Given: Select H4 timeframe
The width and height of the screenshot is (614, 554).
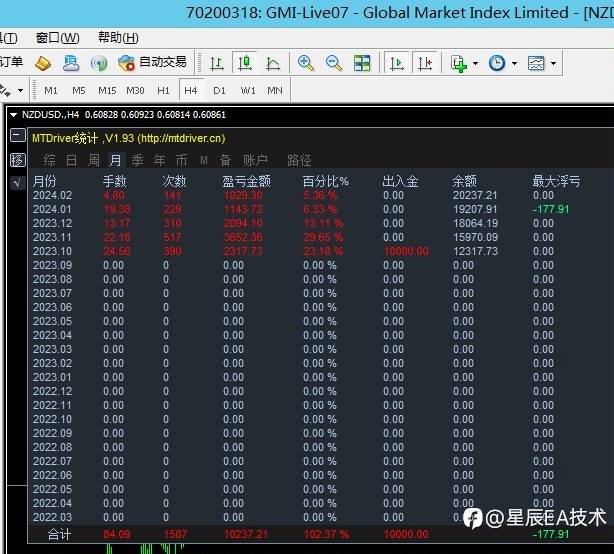Looking at the screenshot, I should (191, 90).
